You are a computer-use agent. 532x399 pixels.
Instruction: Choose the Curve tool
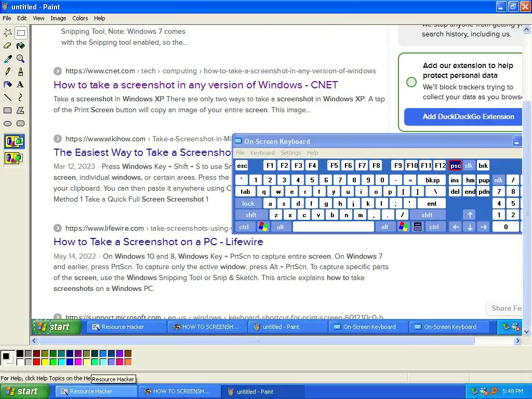coord(21,97)
